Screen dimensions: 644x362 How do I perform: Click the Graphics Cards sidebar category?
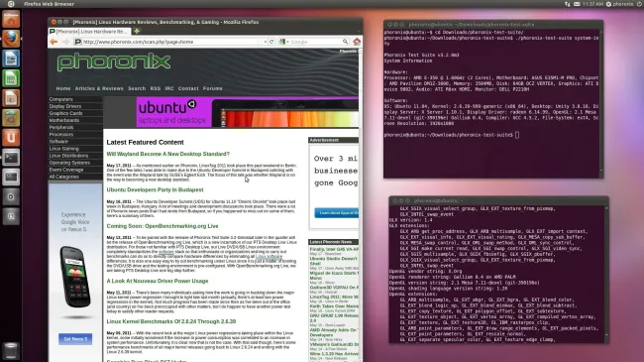[x=65, y=113]
